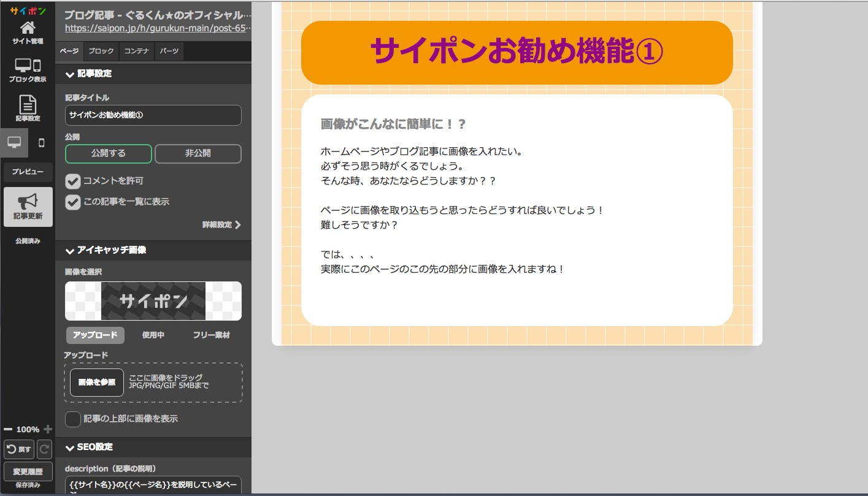Click the 保存済み status text
The image size is (868, 496).
tap(28, 485)
